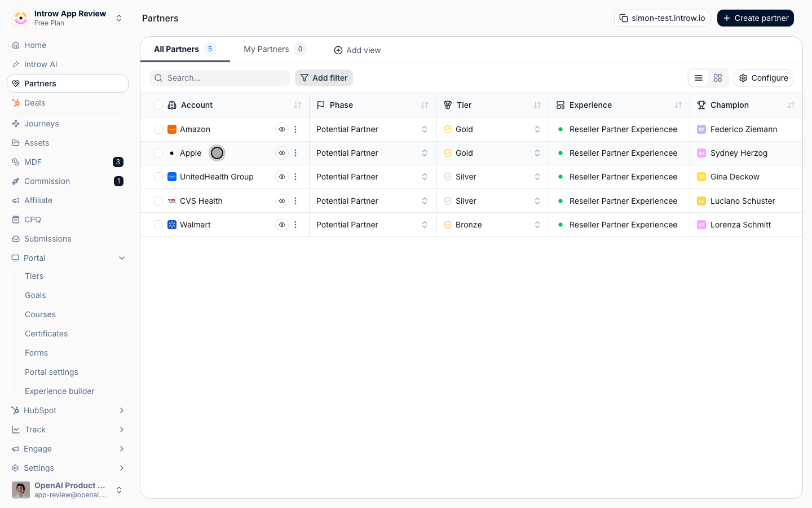Image resolution: width=812 pixels, height=508 pixels.
Task: Click the Gold tier shield icon for Amazon
Action: point(448,129)
